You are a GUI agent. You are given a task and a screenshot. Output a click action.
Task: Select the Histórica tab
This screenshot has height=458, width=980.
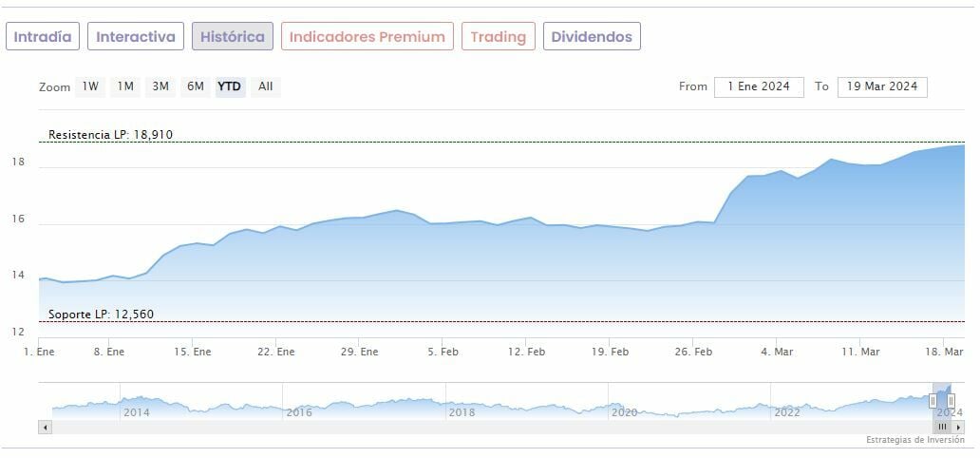(x=233, y=37)
